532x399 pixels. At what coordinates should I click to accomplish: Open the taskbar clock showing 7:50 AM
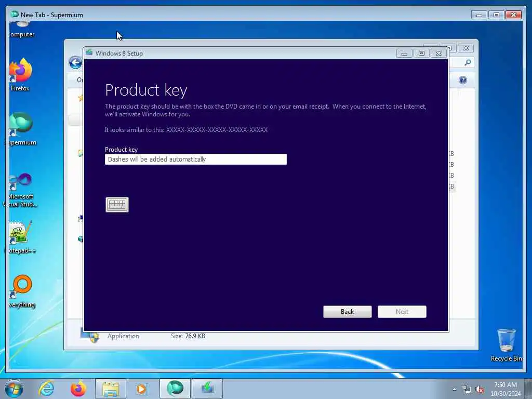click(x=506, y=389)
